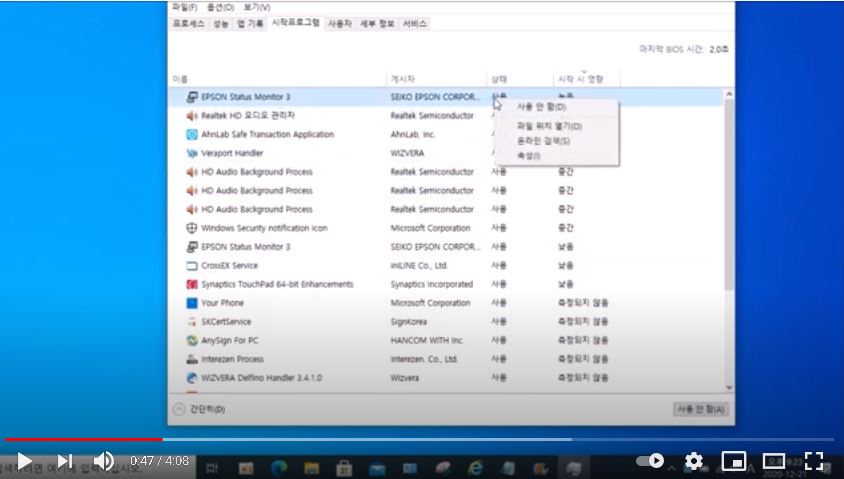Switch to miniplayer mode
Screen dimensions: 844x479
click(733, 461)
